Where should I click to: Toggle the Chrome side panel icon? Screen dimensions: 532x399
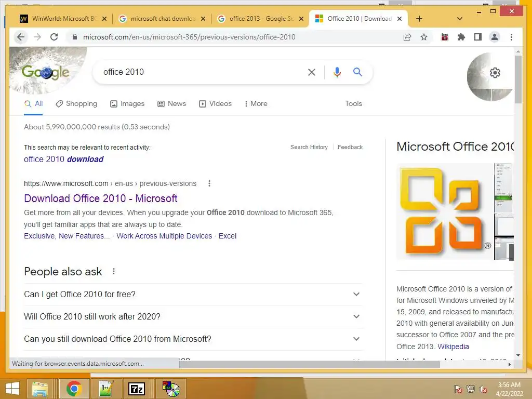(478, 37)
